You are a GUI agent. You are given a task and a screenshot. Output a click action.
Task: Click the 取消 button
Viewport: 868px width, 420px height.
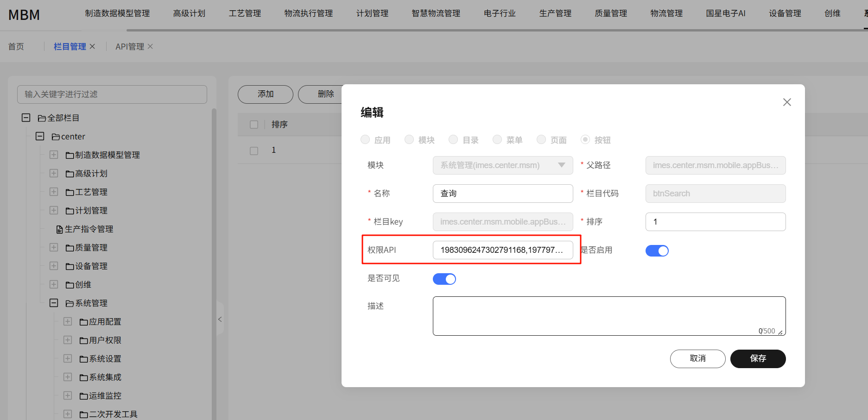point(697,358)
